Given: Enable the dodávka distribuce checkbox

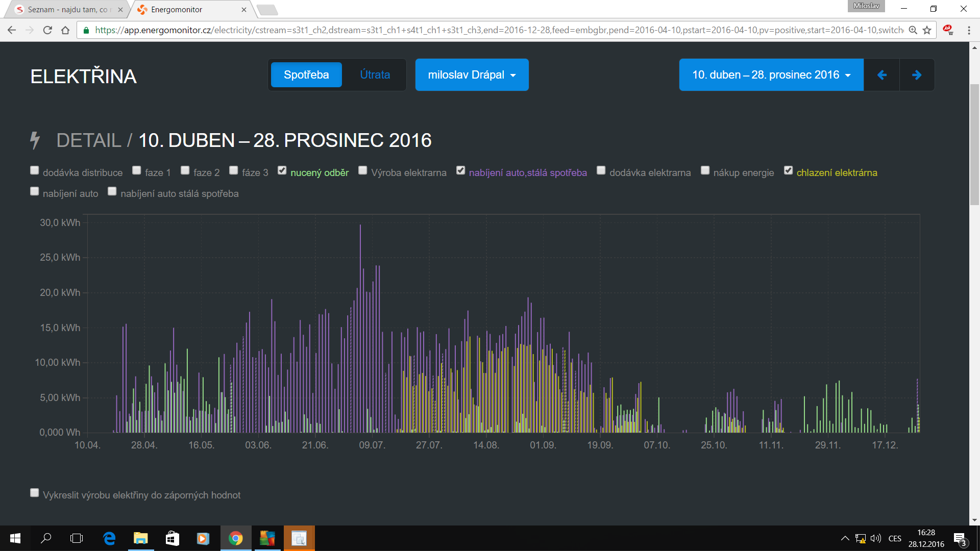Looking at the screenshot, I should [x=35, y=170].
